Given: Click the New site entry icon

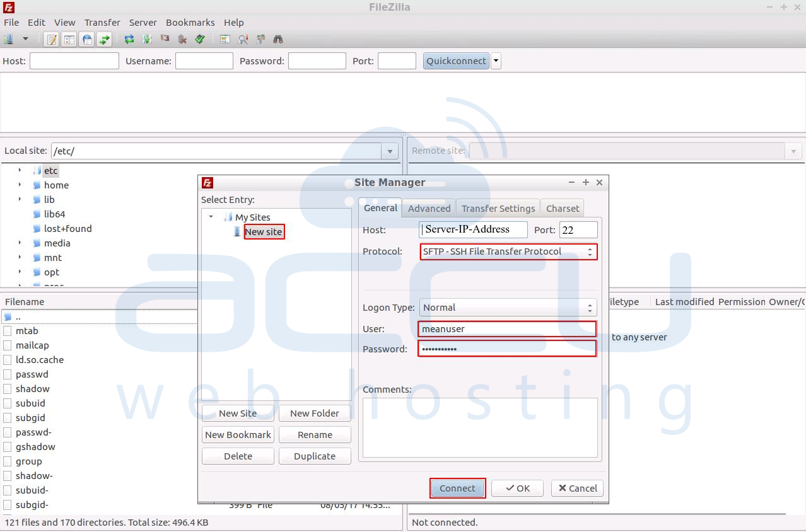Looking at the screenshot, I should click(x=237, y=232).
